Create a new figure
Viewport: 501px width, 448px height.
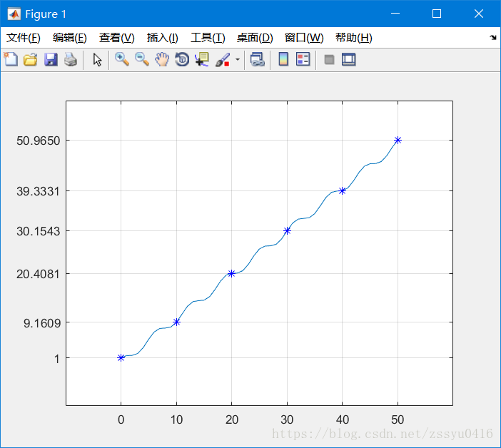click(11, 59)
